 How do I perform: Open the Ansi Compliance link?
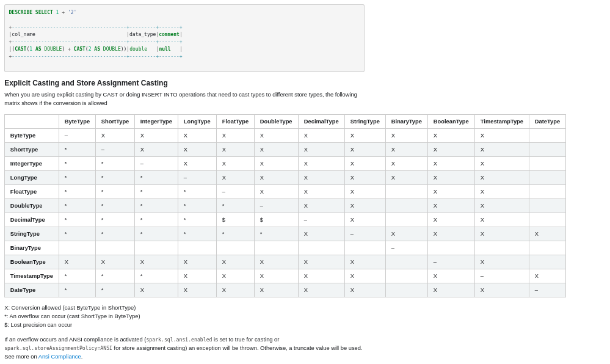(x=60, y=357)
